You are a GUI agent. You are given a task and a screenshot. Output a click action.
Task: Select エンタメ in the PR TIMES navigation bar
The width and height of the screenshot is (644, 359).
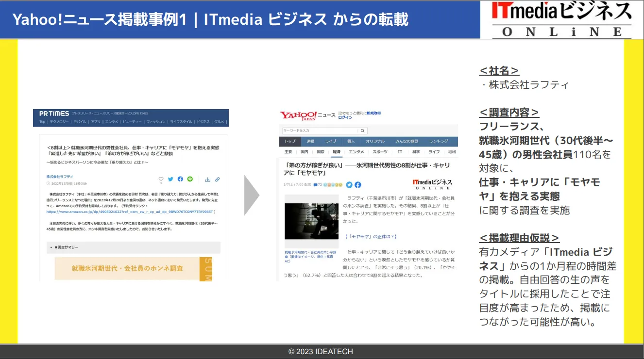pyautogui.click(x=112, y=122)
